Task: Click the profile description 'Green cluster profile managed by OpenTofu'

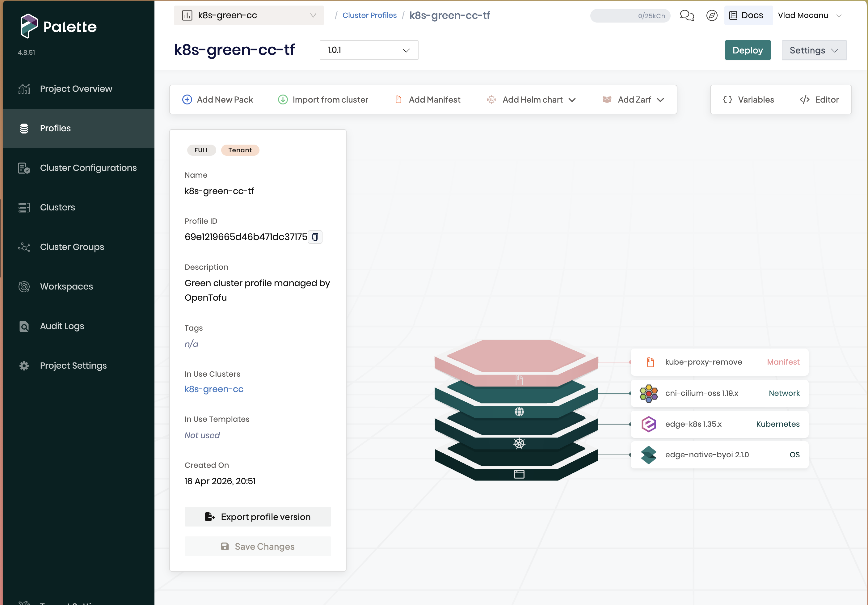Action: (x=257, y=290)
